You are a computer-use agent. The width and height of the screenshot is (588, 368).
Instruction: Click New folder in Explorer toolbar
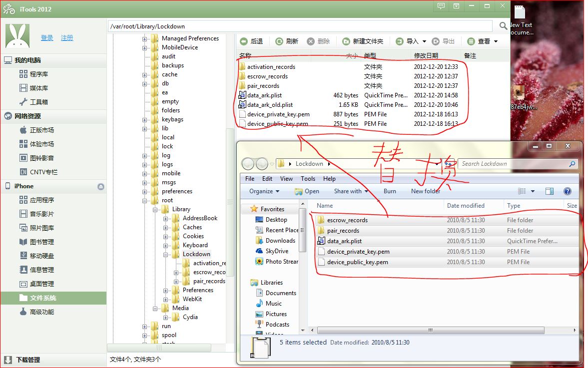[426, 191]
